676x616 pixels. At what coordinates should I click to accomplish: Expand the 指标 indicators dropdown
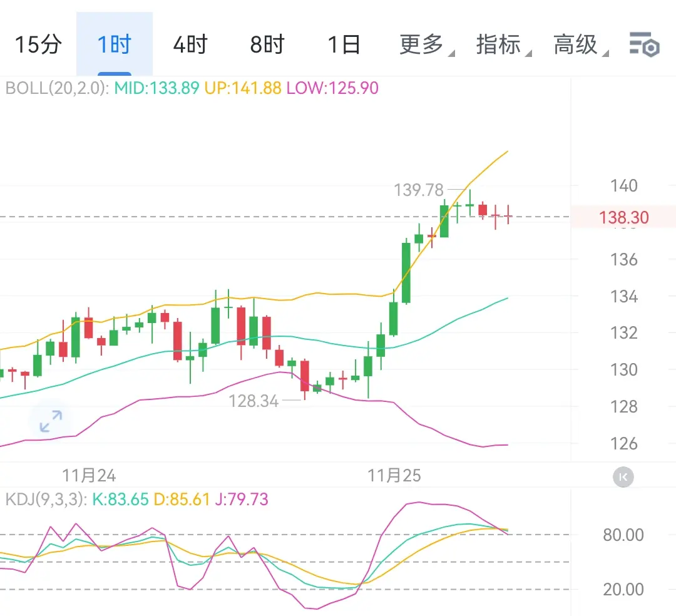click(503, 44)
